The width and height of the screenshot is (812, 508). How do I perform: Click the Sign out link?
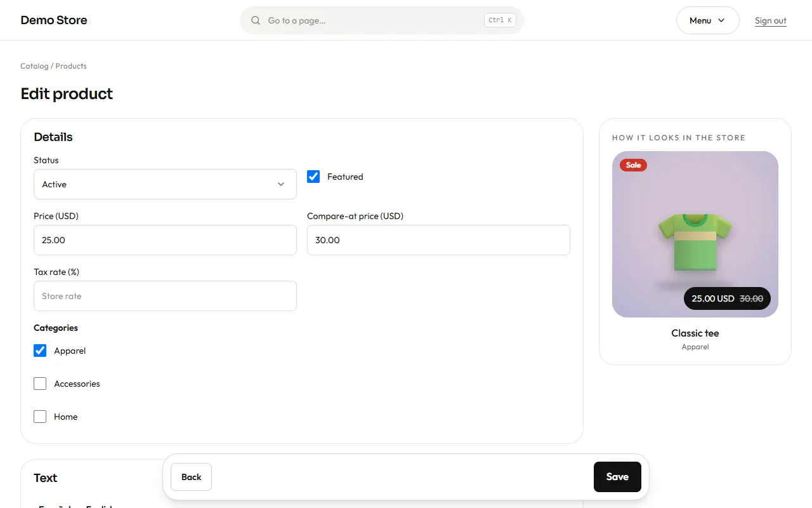coord(771,20)
